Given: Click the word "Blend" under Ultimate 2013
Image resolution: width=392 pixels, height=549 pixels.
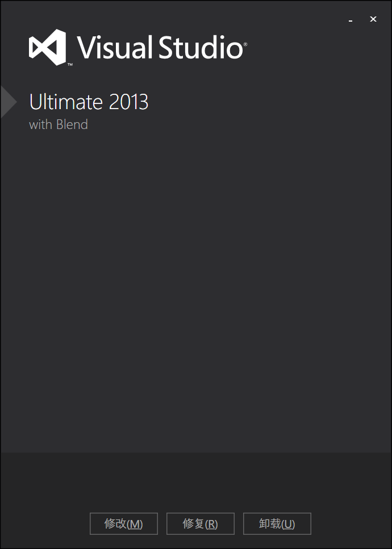Looking at the screenshot, I should tap(73, 124).
